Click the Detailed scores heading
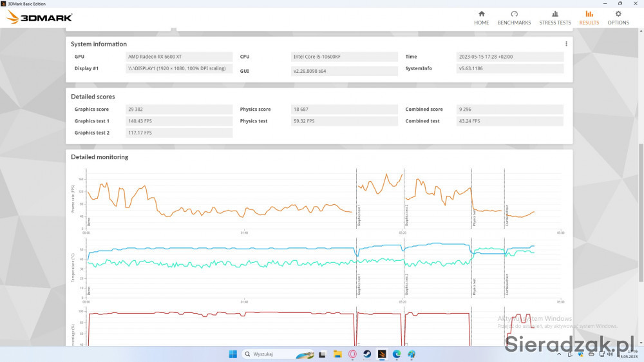 [x=93, y=97]
